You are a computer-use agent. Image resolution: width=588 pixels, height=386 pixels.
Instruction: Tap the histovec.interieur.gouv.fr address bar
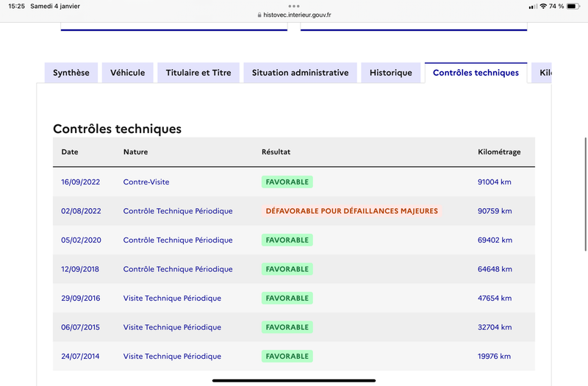pyautogui.click(x=294, y=15)
